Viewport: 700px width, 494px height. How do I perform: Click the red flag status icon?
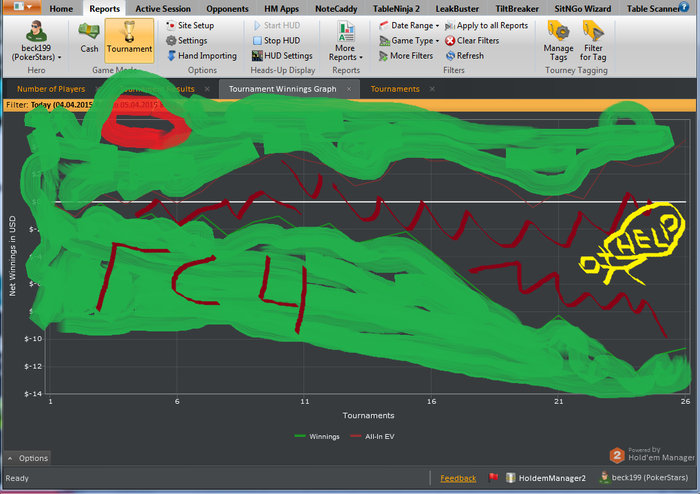point(493,477)
